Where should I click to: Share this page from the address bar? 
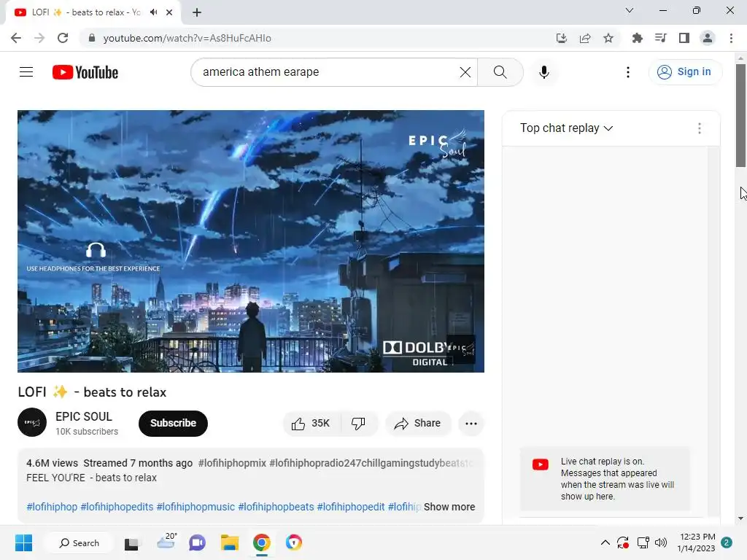(585, 38)
